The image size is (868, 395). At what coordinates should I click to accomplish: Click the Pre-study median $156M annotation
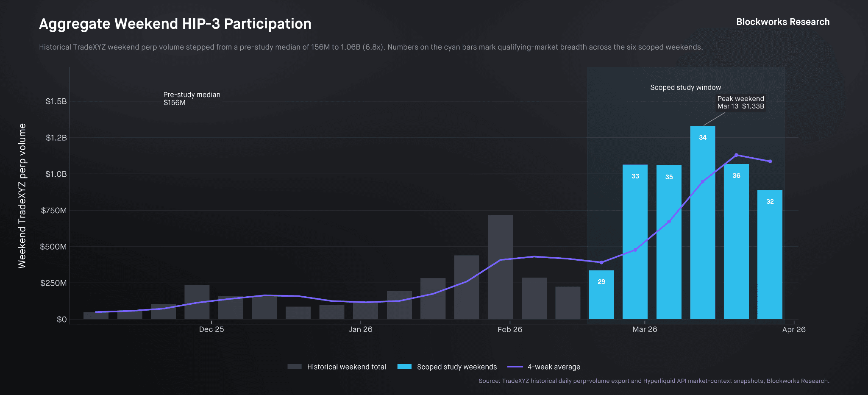click(x=192, y=99)
